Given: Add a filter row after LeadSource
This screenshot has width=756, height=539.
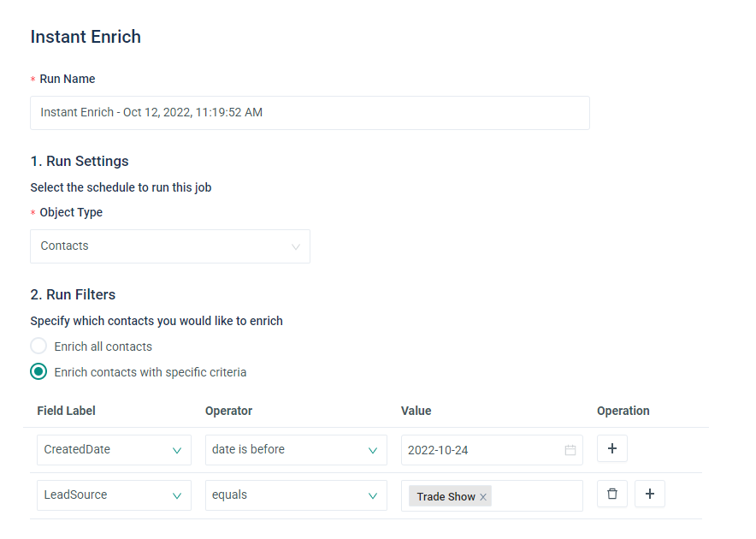Looking at the screenshot, I should tap(650, 494).
